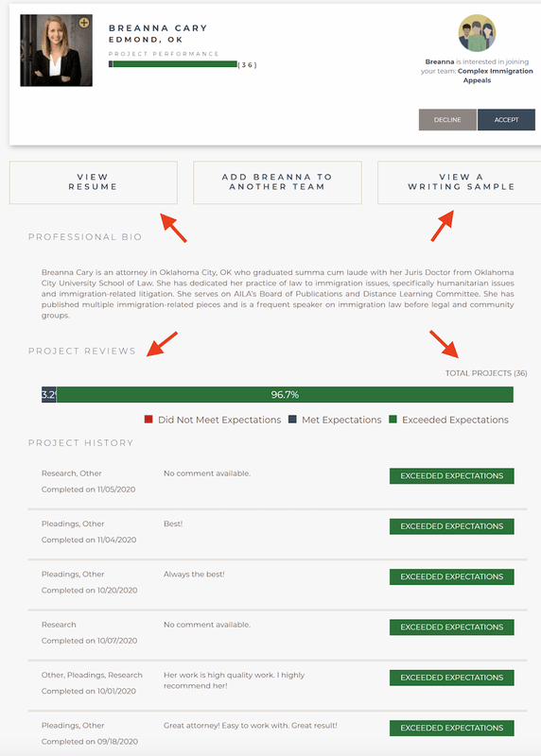Open View a Writing Sample
The image size is (541, 756).
coord(461,182)
